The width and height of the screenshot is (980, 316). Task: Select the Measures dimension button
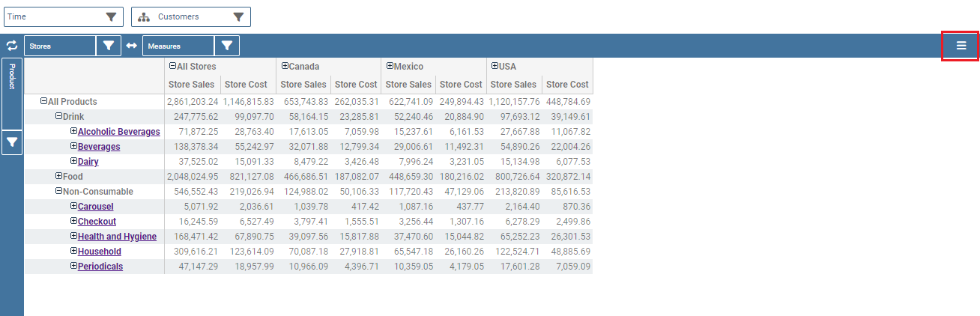coord(178,46)
